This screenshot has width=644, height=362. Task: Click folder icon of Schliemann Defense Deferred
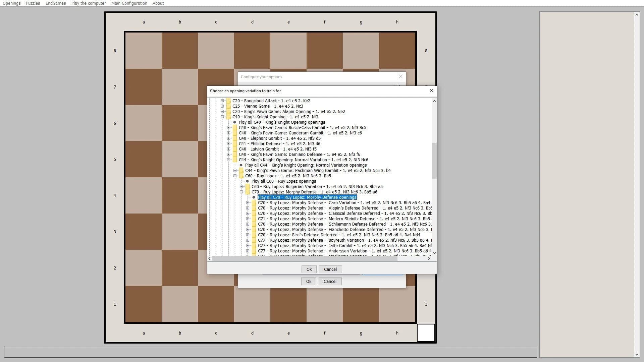254,224
